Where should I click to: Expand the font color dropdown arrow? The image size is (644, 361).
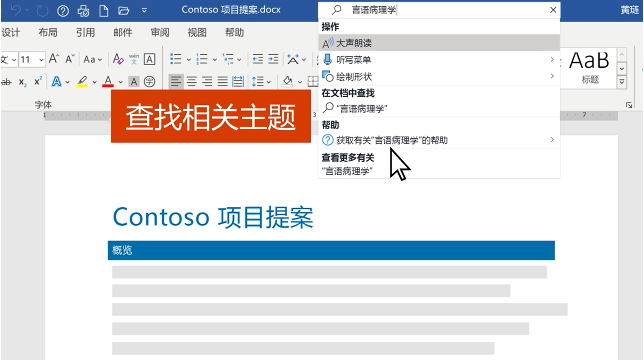click(x=120, y=82)
